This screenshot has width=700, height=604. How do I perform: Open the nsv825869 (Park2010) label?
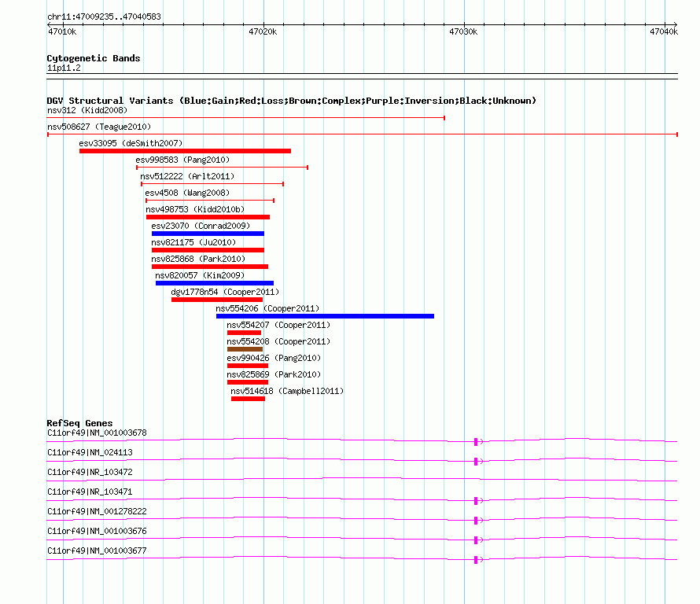pyautogui.click(x=274, y=374)
